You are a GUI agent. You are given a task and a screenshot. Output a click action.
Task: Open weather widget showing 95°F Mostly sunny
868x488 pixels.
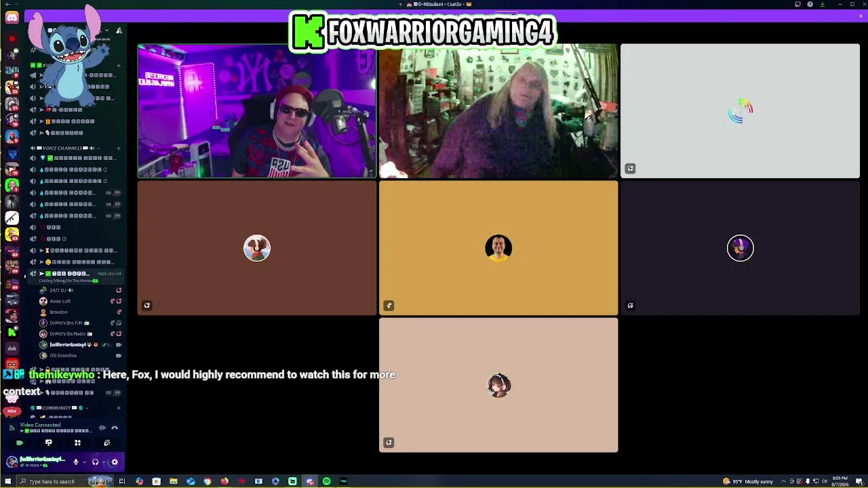[x=748, y=481]
